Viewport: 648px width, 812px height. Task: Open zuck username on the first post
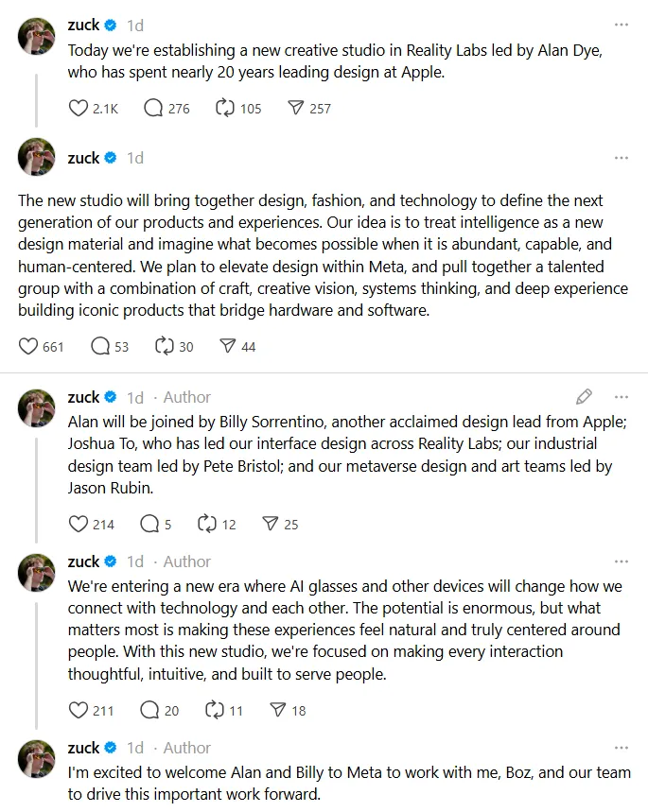tap(83, 25)
